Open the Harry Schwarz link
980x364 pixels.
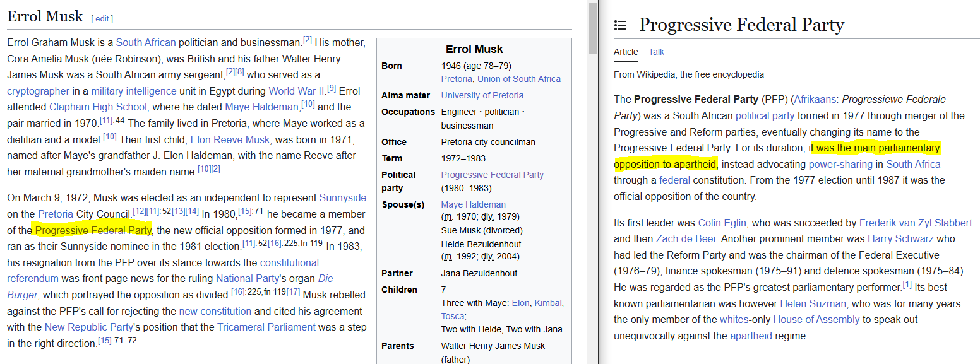901,238
